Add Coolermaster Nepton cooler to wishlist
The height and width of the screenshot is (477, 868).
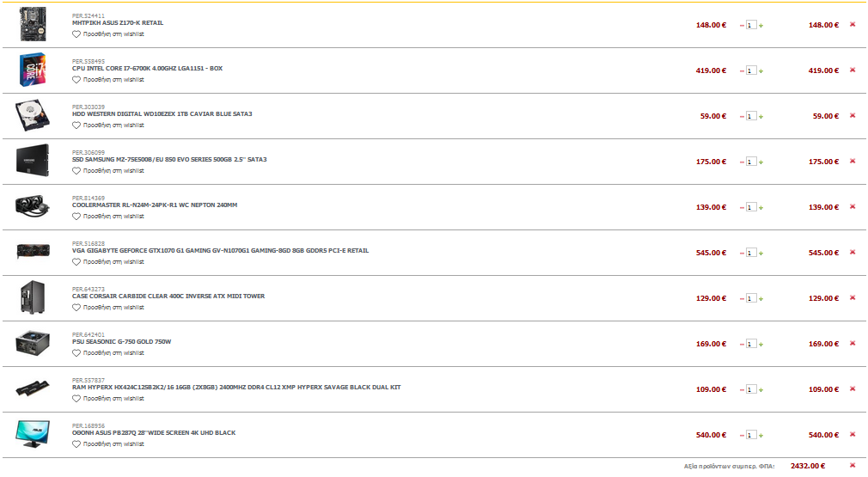(108, 217)
